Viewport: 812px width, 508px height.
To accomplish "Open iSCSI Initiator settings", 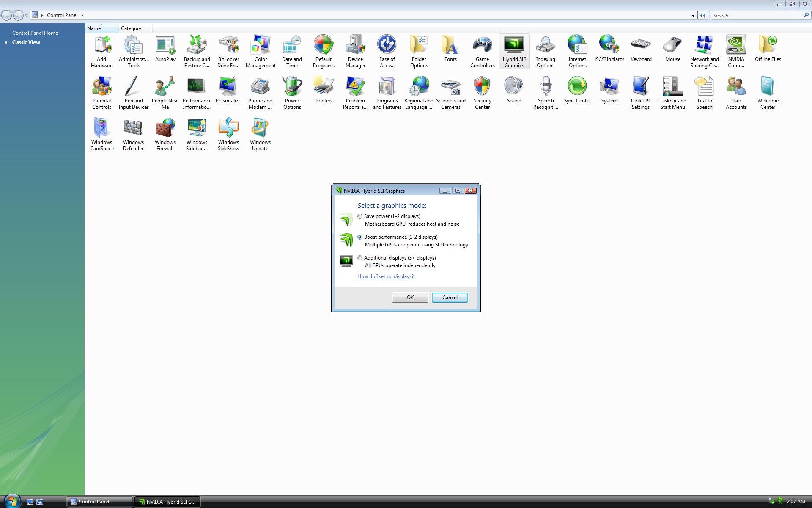I will click(x=609, y=50).
